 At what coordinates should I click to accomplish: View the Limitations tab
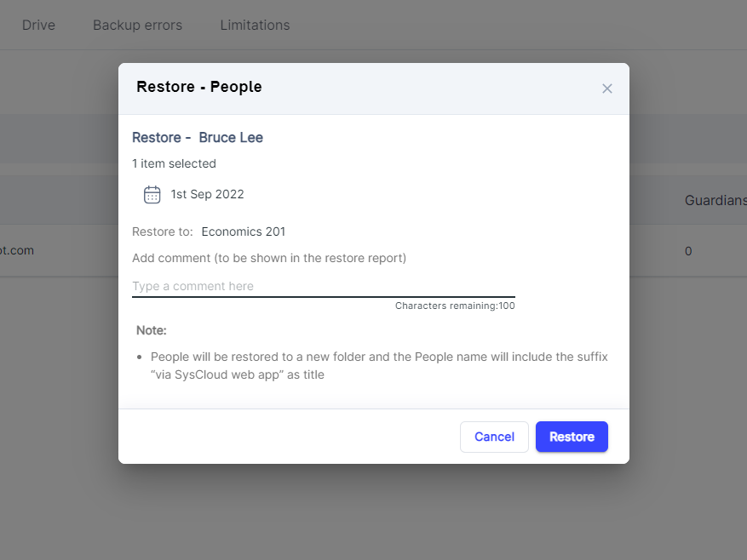point(255,25)
